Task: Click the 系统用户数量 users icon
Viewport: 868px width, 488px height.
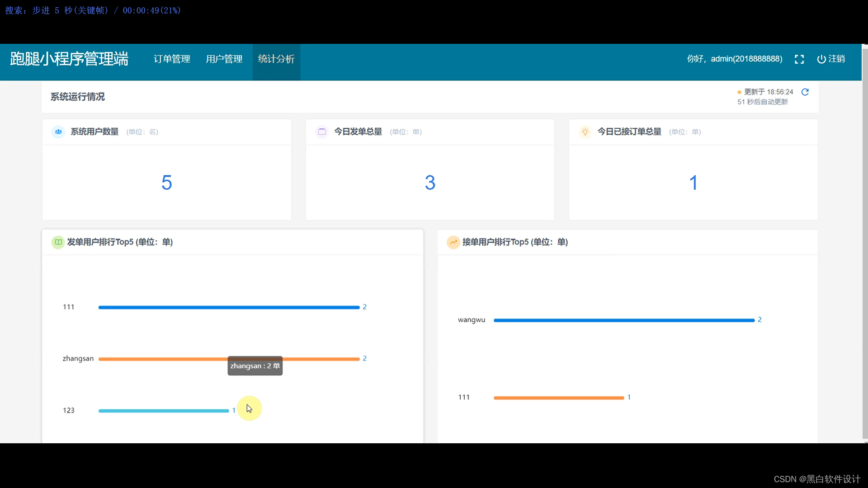Action: pyautogui.click(x=58, y=132)
